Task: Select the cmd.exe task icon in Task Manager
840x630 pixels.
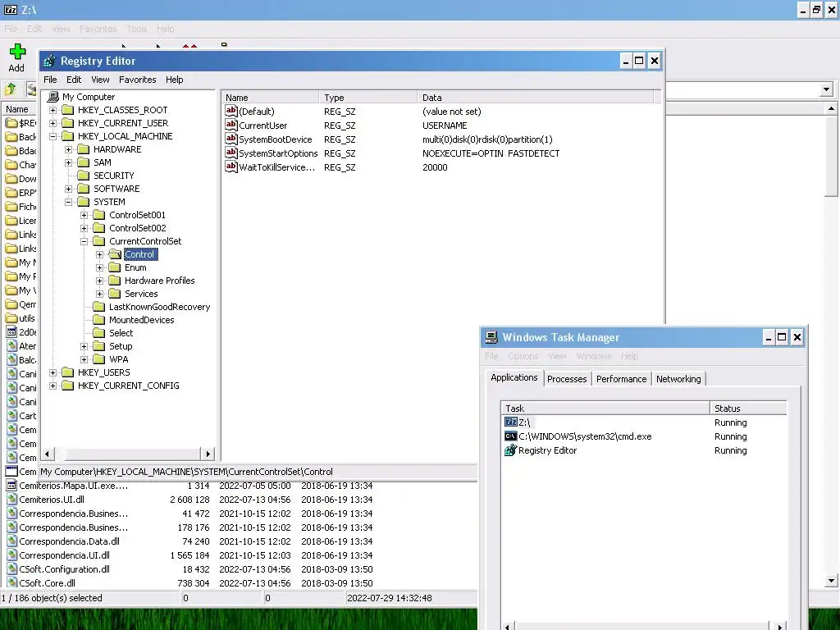Action: tap(511, 436)
